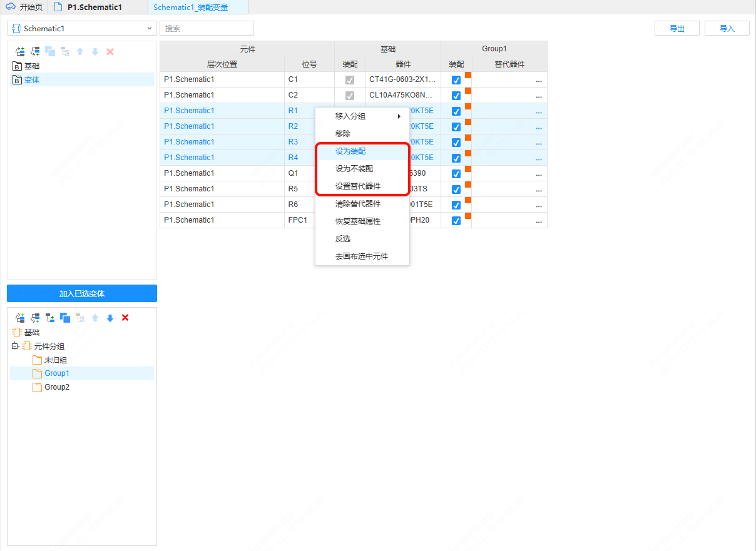Collapse the 元件分组 tree node
The height and width of the screenshot is (551, 756).
coord(15,346)
